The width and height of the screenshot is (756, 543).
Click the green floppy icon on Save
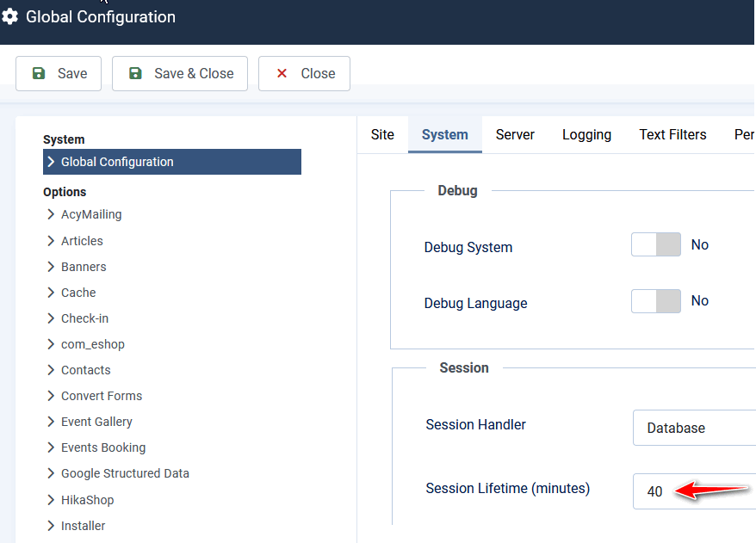[x=39, y=73]
